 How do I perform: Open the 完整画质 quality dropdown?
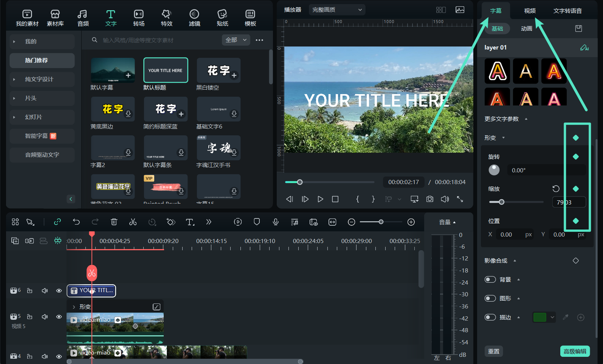[x=337, y=10]
